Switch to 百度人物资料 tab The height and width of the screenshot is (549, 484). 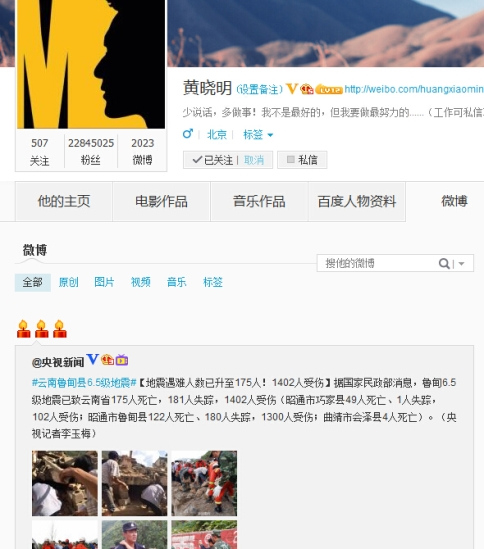357,201
